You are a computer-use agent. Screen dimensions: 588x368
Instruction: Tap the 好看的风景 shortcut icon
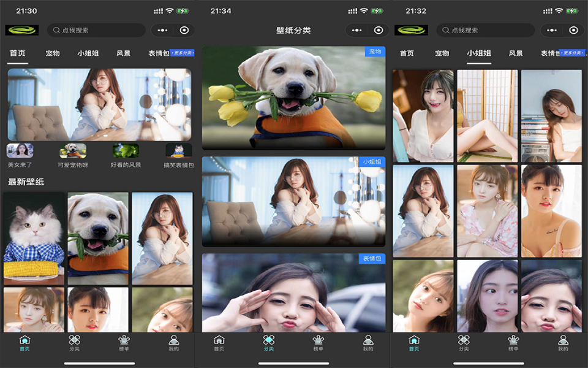126,151
